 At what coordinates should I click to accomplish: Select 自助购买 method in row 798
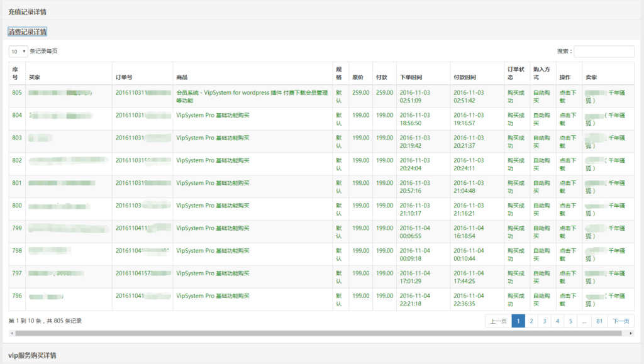541,255
